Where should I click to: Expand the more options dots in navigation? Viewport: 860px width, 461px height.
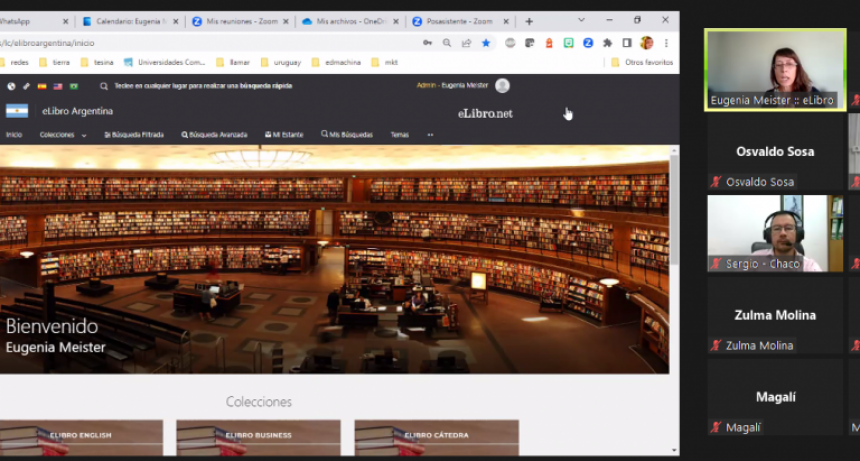click(x=431, y=135)
